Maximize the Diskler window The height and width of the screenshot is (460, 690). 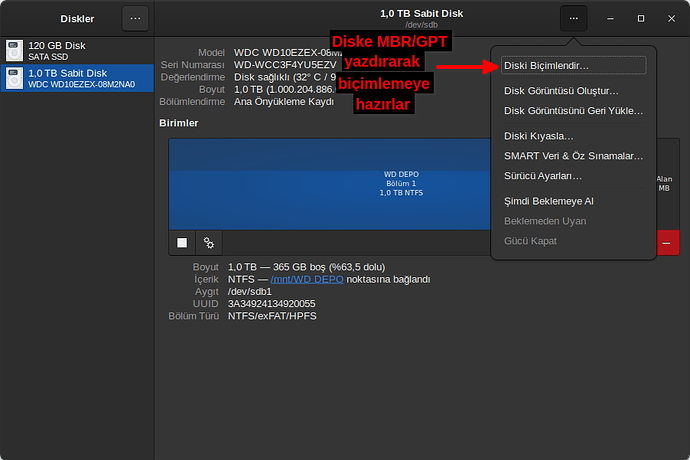641,18
